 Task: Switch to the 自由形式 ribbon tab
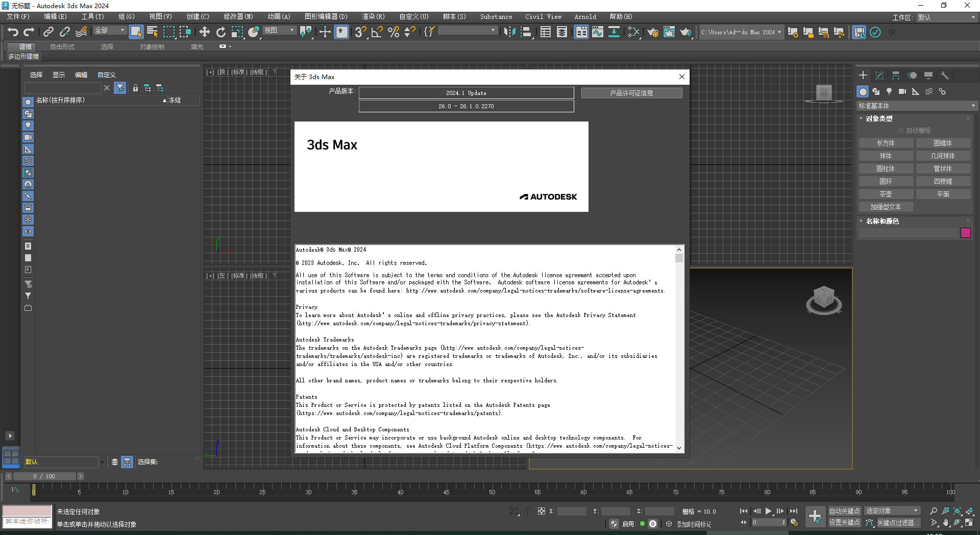(x=62, y=46)
